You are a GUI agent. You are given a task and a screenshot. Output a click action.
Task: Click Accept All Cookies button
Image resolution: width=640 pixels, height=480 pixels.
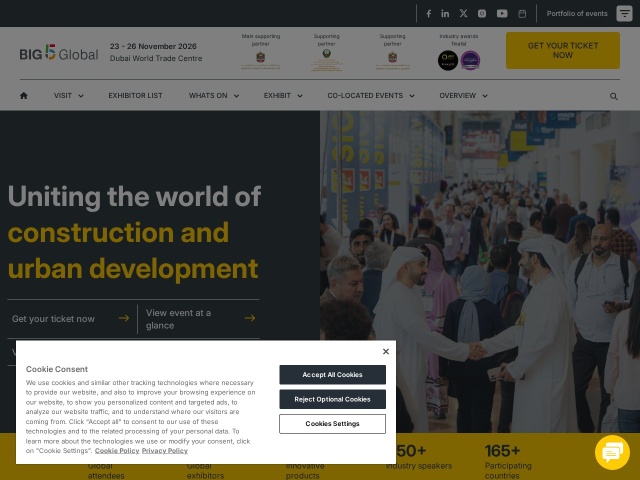tap(332, 375)
